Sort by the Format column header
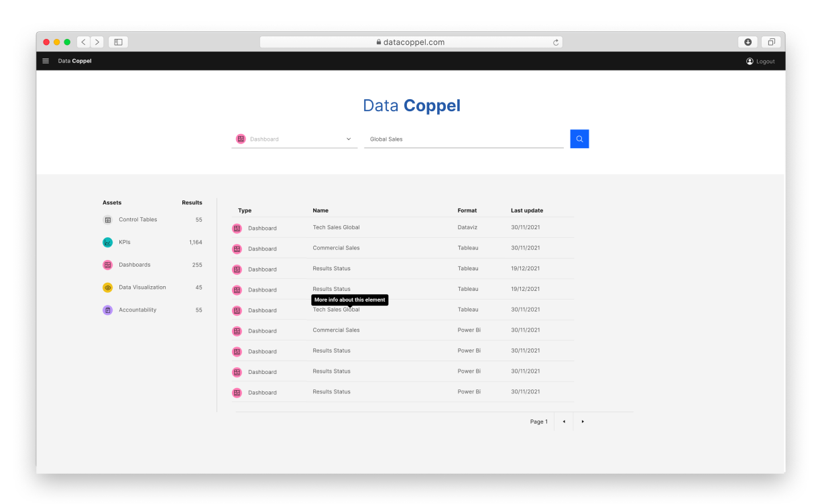 [467, 210]
